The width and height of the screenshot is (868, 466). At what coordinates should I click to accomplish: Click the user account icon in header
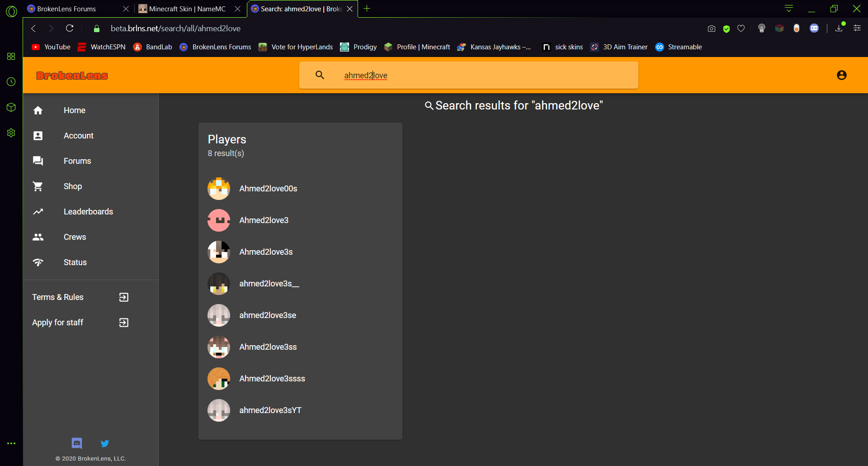point(841,75)
